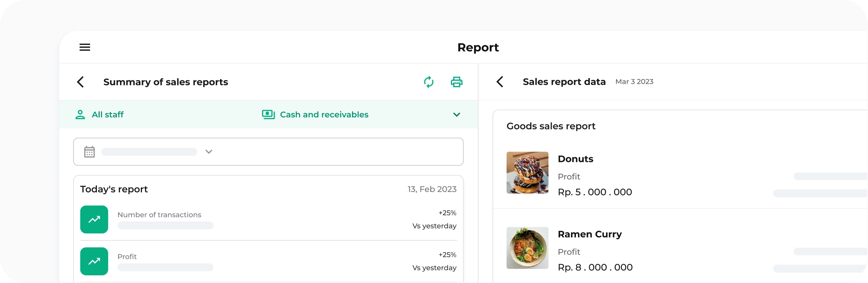
Task: Click the Ramen Curry item name
Action: (590, 234)
